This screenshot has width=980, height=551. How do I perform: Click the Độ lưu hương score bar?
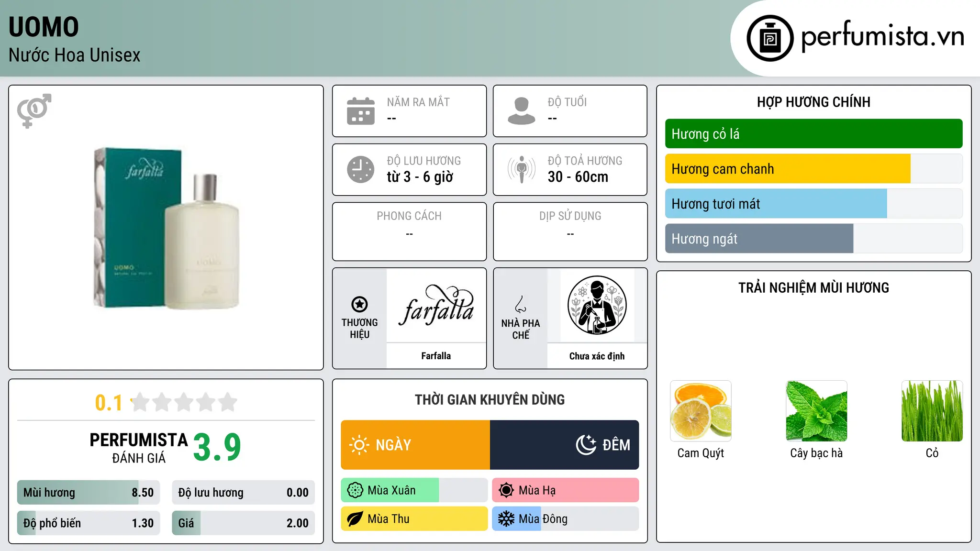click(x=244, y=493)
